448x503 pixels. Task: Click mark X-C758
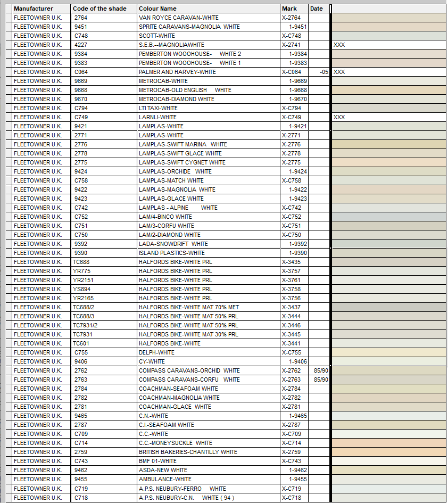292,180
